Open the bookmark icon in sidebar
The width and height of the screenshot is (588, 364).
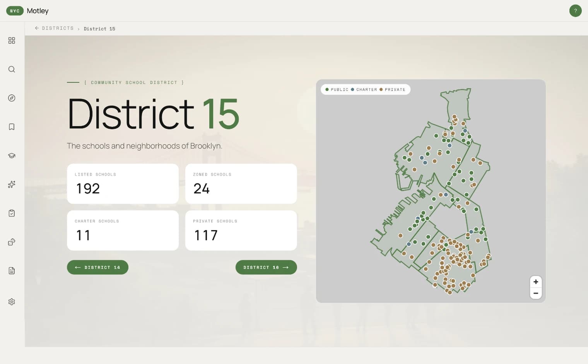[12, 127]
